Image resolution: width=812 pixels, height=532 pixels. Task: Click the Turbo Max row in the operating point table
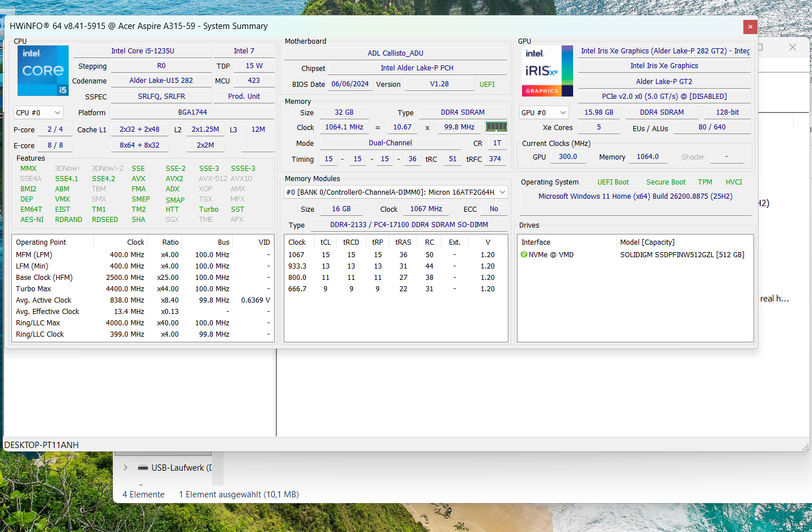coord(143,289)
